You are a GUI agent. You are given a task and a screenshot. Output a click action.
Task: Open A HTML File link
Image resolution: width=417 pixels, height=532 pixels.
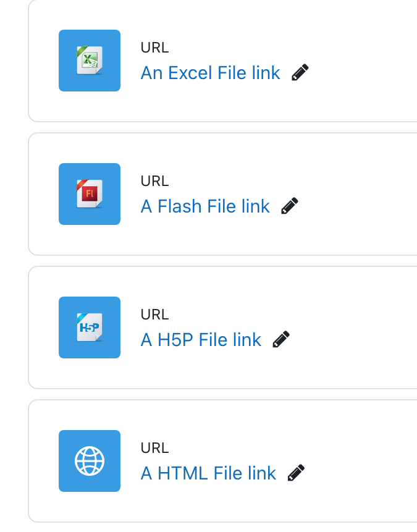point(208,473)
